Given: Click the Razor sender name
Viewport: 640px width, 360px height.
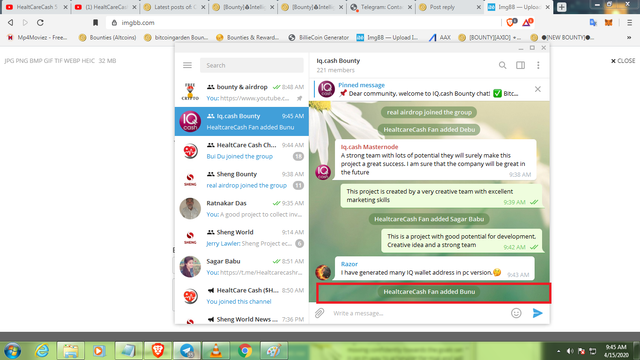Looking at the screenshot, I should pos(349,264).
